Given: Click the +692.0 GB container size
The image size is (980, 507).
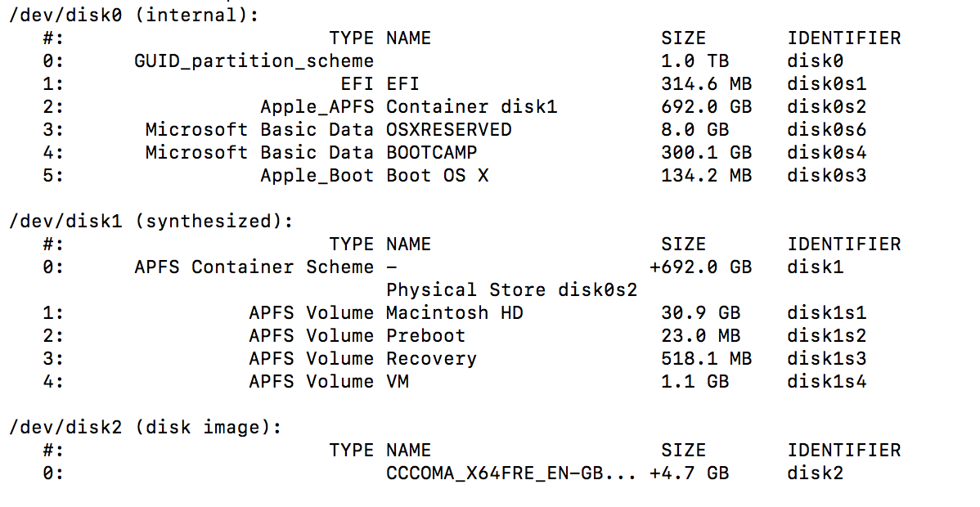Looking at the screenshot, I should pyautogui.click(x=699, y=267).
